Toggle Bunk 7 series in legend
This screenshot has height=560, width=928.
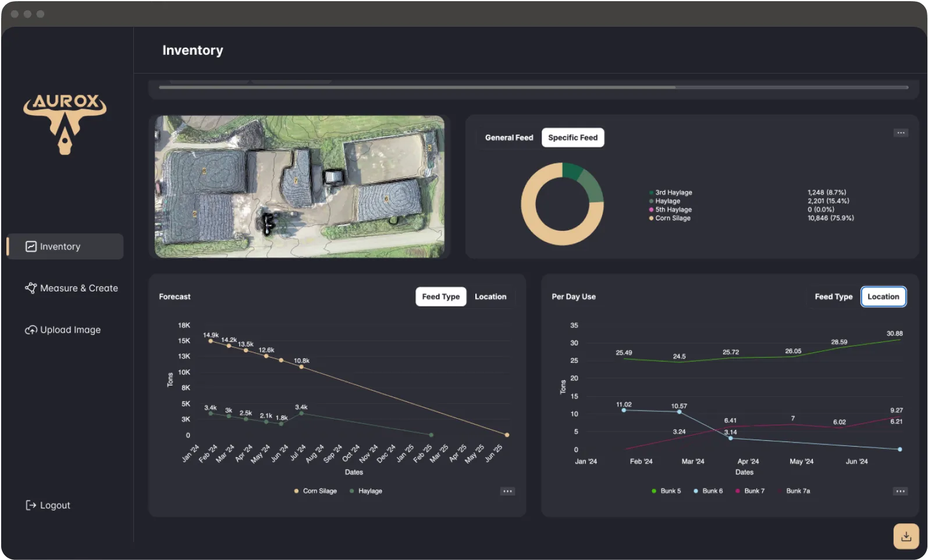[x=750, y=491]
